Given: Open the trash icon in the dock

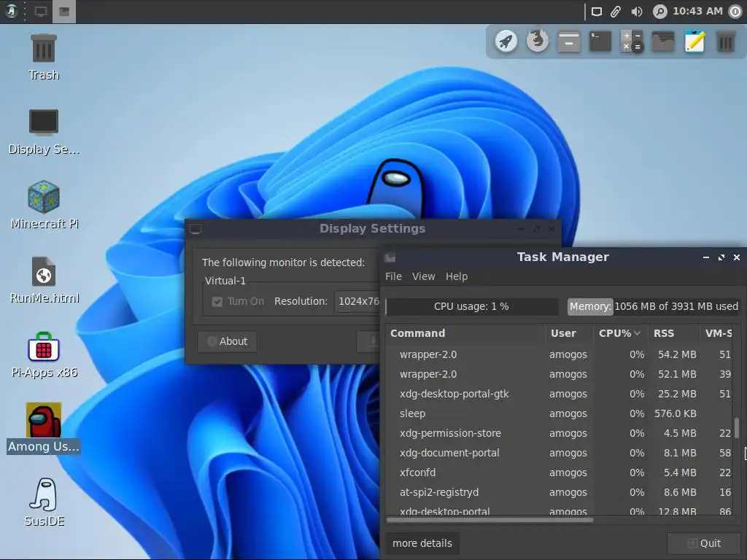Looking at the screenshot, I should coord(726,42).
